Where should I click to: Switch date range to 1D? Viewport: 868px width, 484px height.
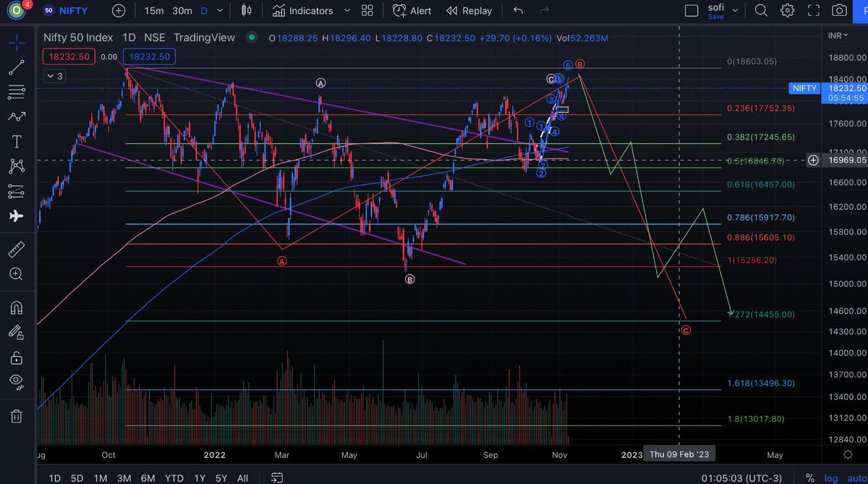click(54, 477)
